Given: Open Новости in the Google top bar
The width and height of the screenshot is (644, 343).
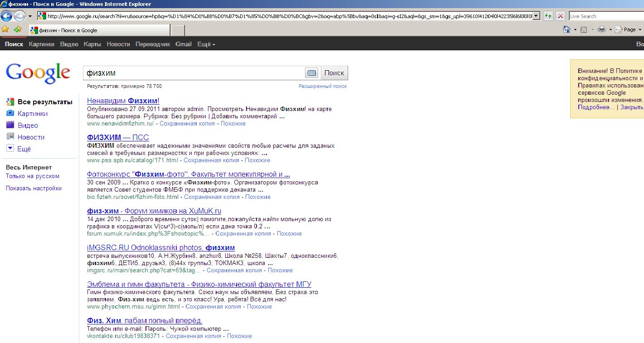Looking at the screenshot, I should click(118, 44).
